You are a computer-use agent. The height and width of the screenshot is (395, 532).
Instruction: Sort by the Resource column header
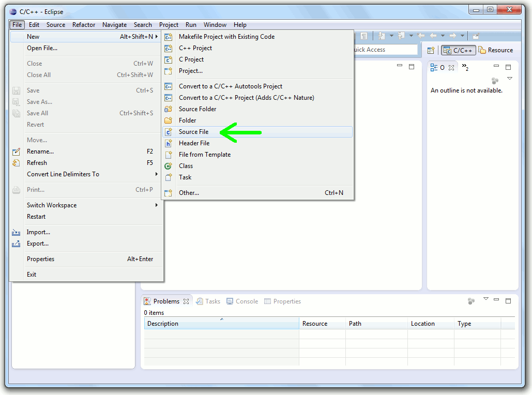click(x=322, y=324)
